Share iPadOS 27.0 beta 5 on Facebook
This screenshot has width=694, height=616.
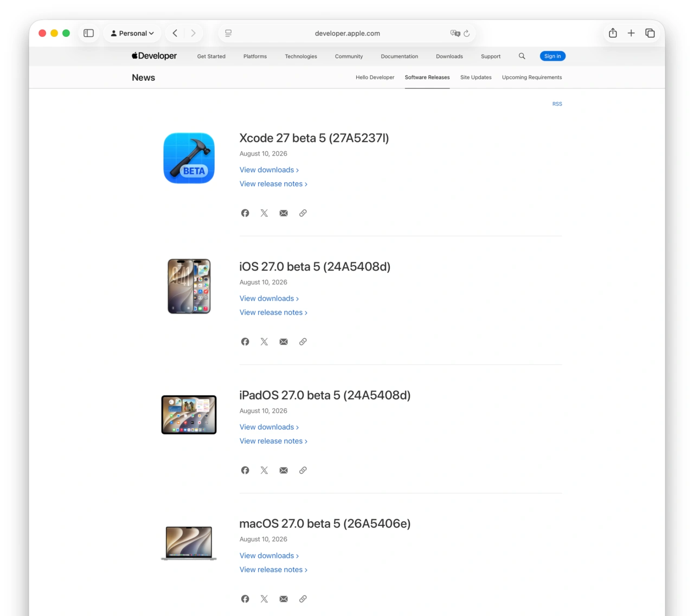click(245, 470)
